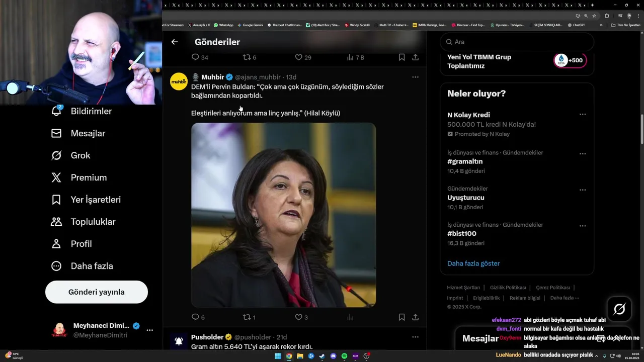
Task: Share the top post in feed
Action: 416,57
